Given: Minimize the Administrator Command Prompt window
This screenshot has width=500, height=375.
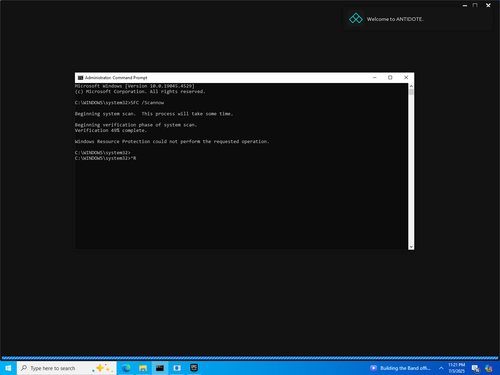Looking at the screenshot, I should [x=375, y=77].
